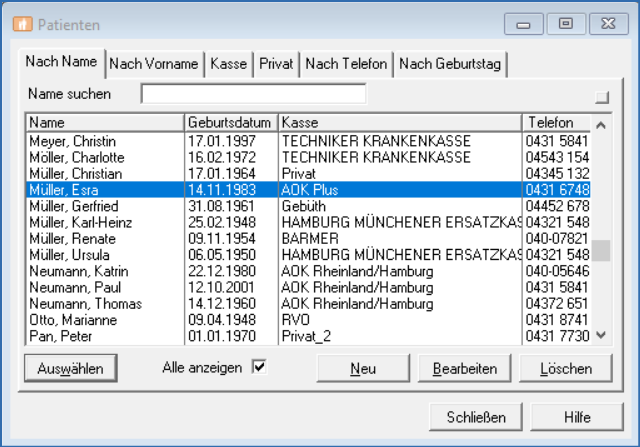The width and height of the screenshot is (640, 447).
Task: Minimize the Patienten window
Action: pos(523,24)
